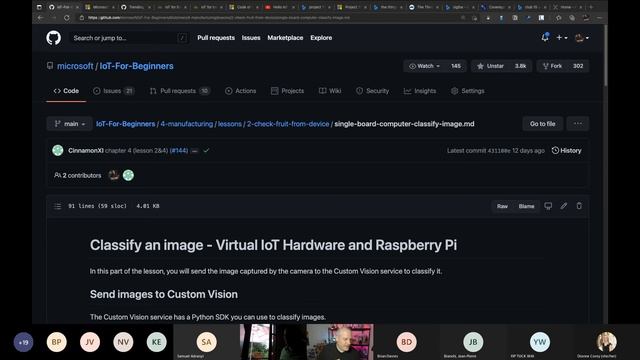Image resolution: width=640 pixels, height=360 pixels.
Task: Click the Unstar star icon
Action: click(x=480, y=66)
